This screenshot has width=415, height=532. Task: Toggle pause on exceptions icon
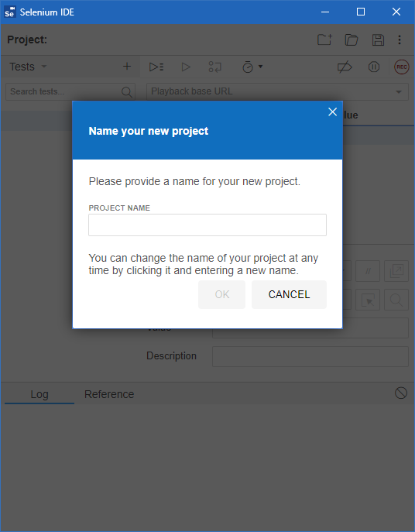tap(374, 67)
